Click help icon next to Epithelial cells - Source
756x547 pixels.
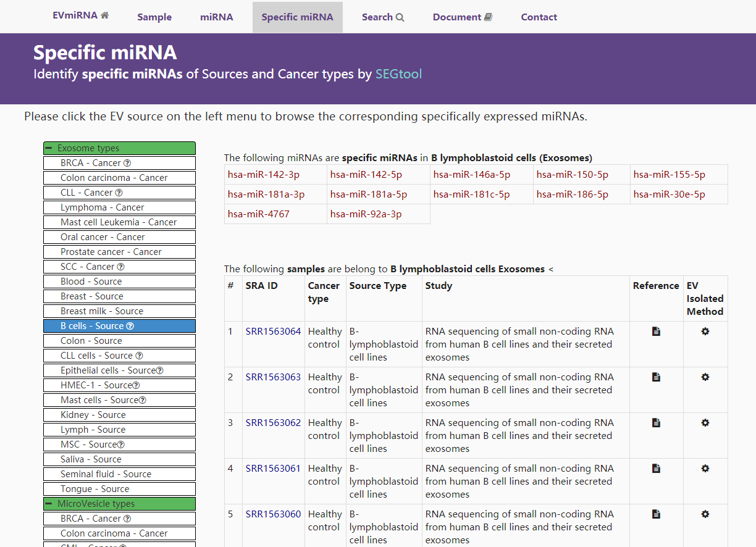click(160, 370)
